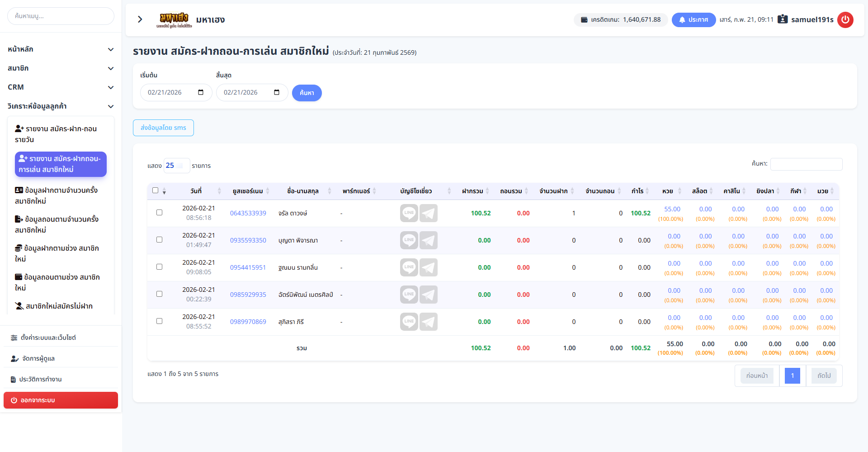Click the table ค้นหา search input field

pos(806,164)
